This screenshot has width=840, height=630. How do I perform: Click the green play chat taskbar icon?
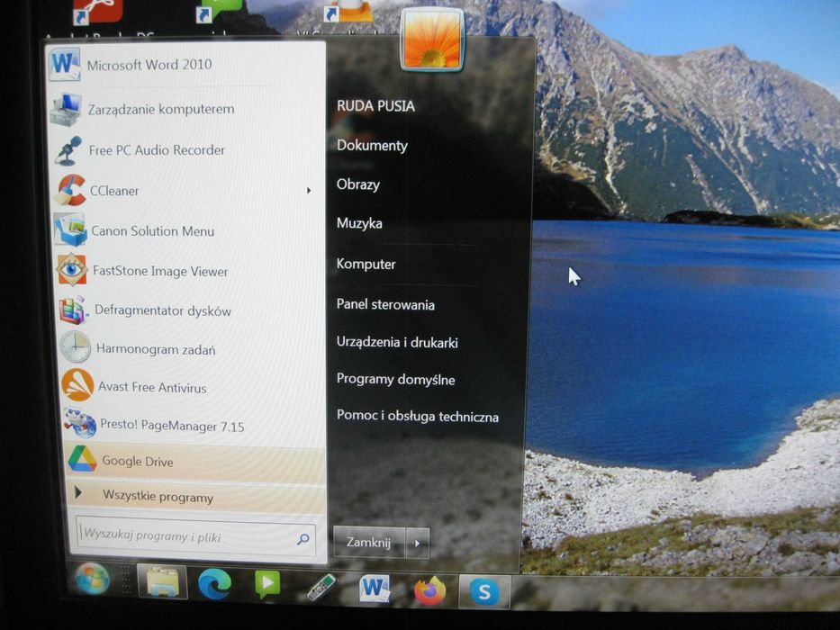pos(267,584)
